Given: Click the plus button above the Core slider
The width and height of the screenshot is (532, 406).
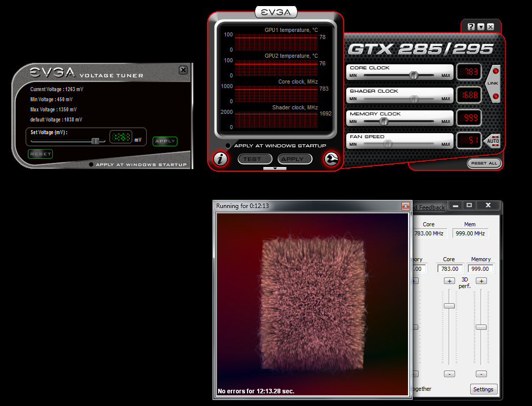Looking at the screenshot, I should [x=449, y=281].
